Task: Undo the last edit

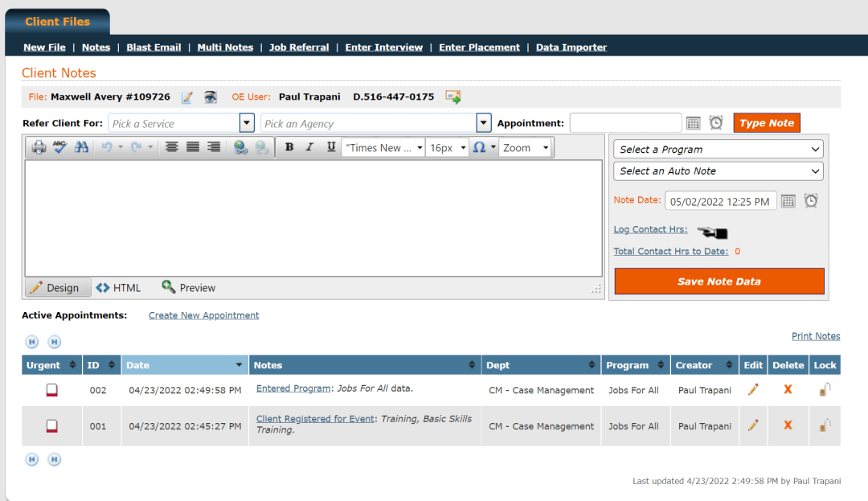Action: pos(107,147)
